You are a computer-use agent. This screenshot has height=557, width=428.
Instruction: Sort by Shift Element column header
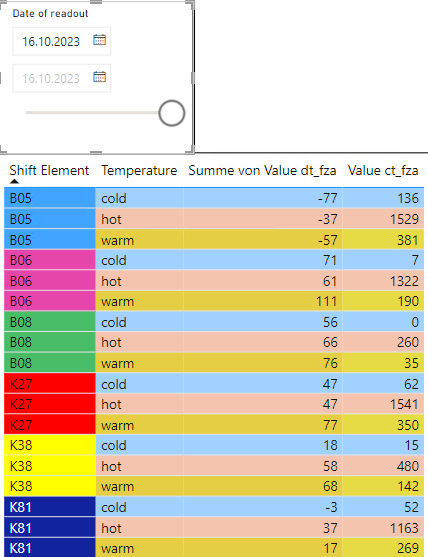49,171
